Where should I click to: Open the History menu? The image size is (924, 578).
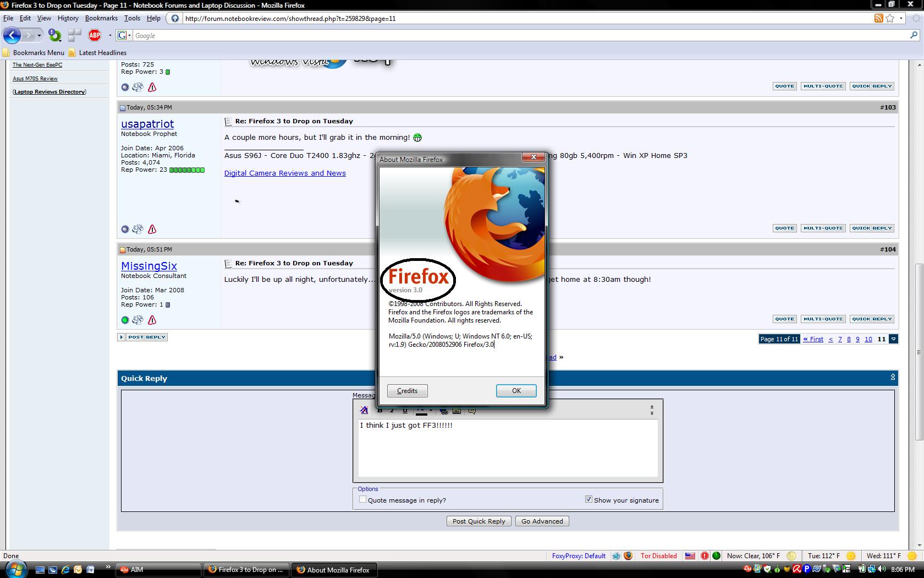point(68,18)
